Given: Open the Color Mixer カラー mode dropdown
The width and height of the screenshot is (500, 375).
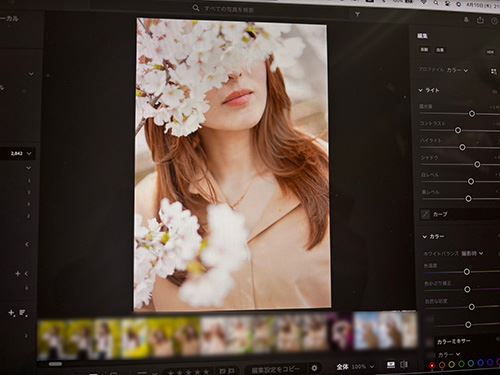Looking at the screenshot, I should coord(449,354).
